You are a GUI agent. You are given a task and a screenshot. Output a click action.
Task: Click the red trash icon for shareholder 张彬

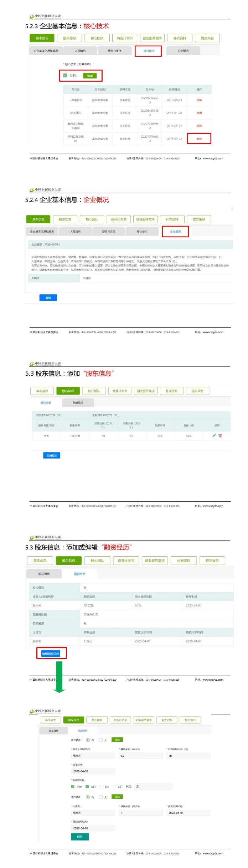[x=220, y=435]
